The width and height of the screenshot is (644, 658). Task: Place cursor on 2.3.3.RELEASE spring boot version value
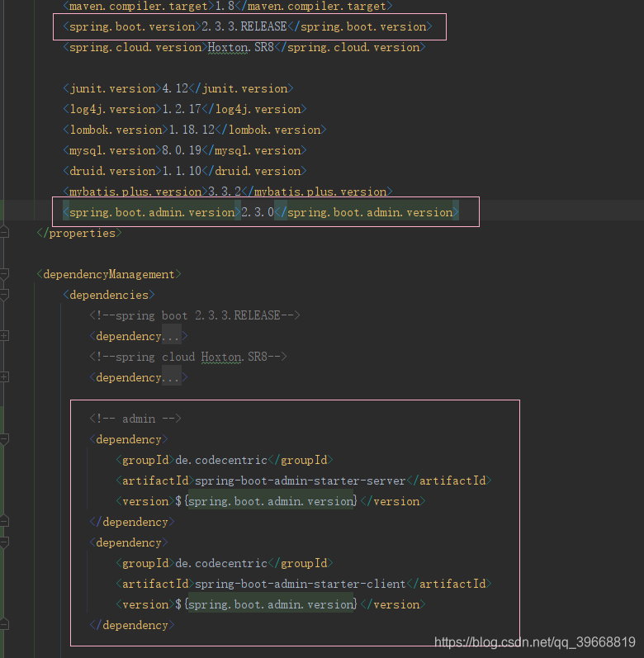pos(244,26)
